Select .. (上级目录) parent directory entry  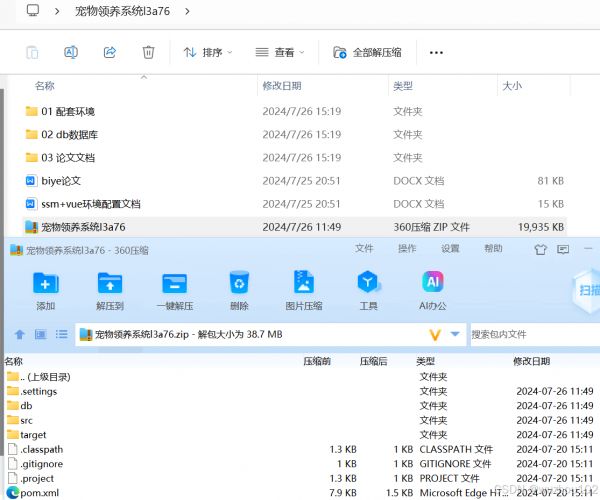[x=39, y=377]
